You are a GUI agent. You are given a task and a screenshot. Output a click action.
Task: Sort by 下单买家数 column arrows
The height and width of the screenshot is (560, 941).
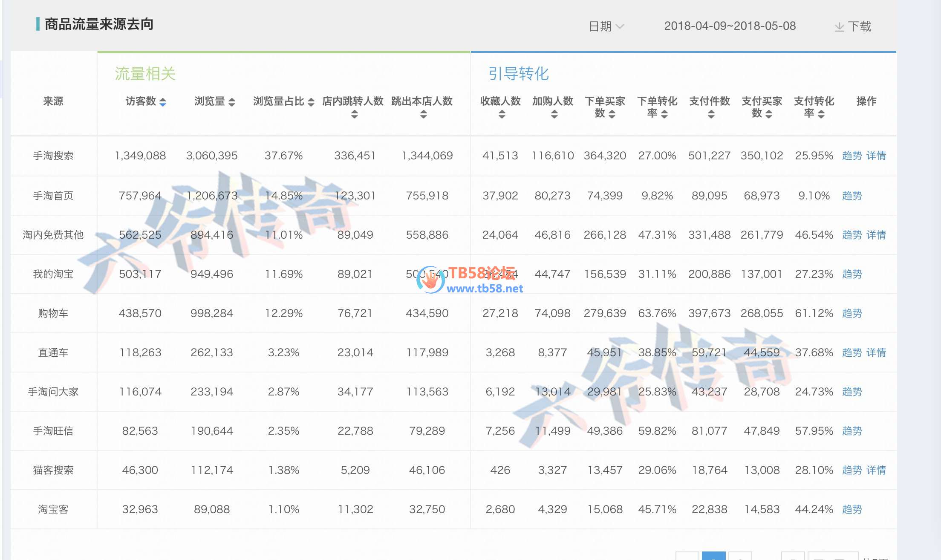612,114
